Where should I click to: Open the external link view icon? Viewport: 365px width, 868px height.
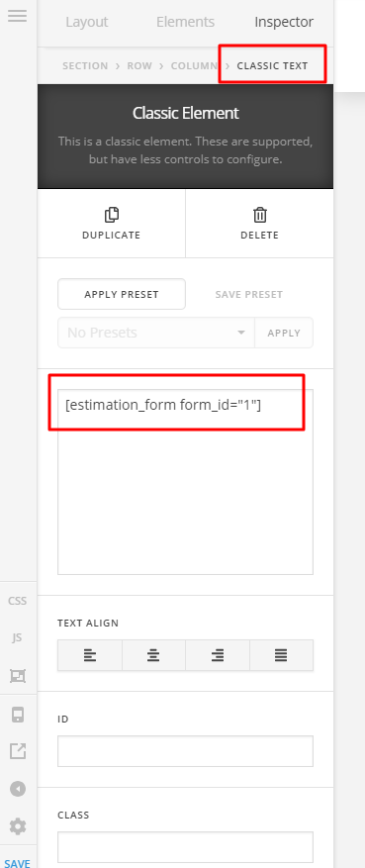(18, 751)
